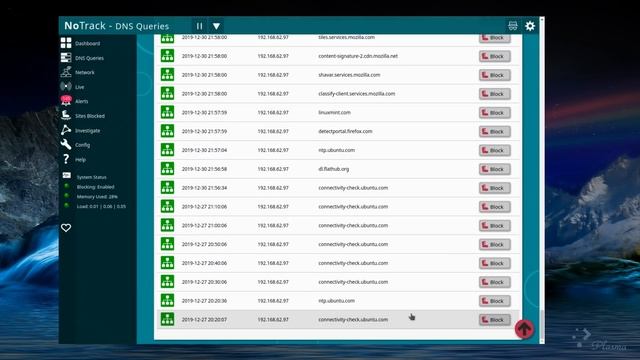Click green network icon for content-signature-2 row
Viewport: 640px width, 360px height.
[167, 56]
